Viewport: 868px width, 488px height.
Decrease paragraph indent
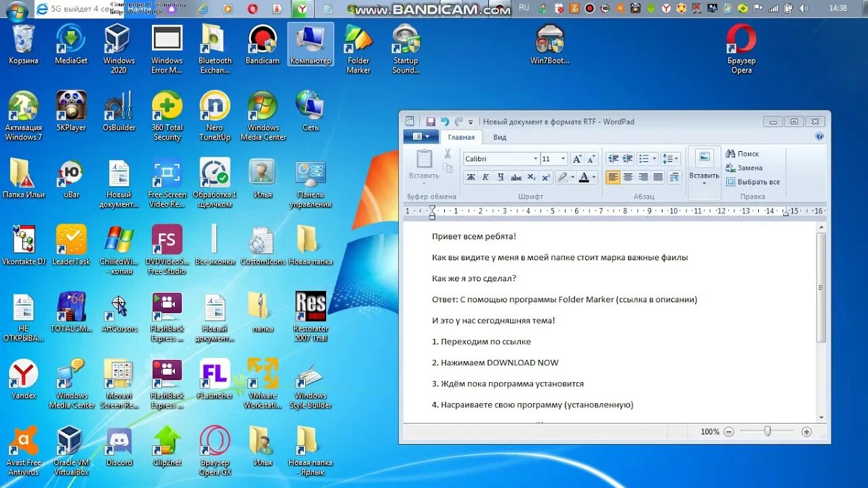[x=613, y=159]
